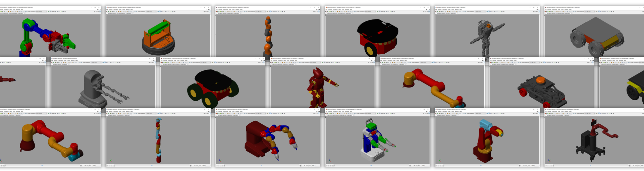The height and width of the screenshot is (171, 644).
Task: Click Zoom tool in orange base robot window
Action: click(167, 11)
